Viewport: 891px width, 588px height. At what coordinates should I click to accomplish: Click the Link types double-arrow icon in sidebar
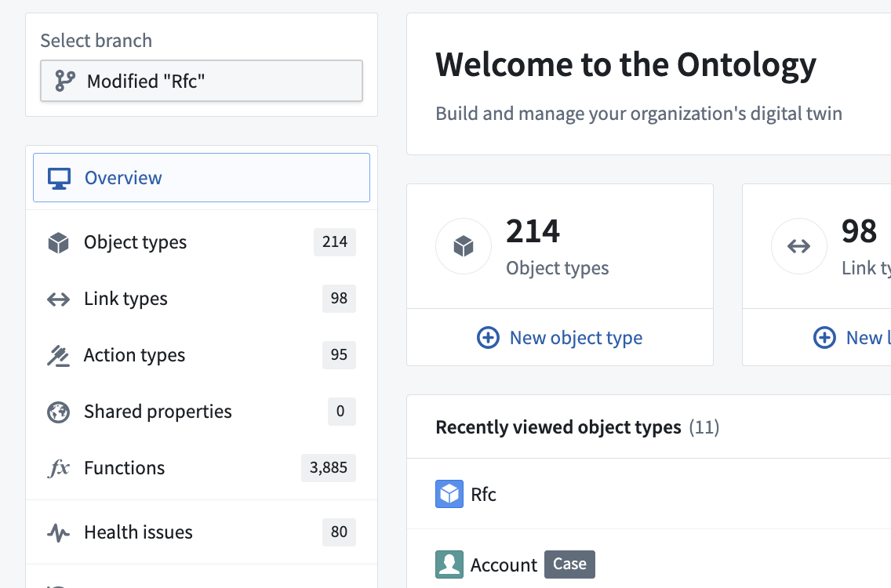(59, 299)
